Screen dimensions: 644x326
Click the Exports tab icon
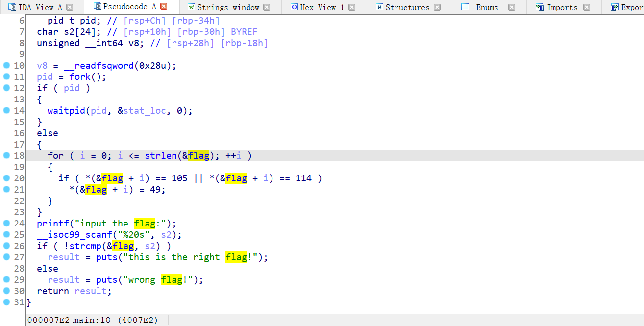(x=614, y=7)
